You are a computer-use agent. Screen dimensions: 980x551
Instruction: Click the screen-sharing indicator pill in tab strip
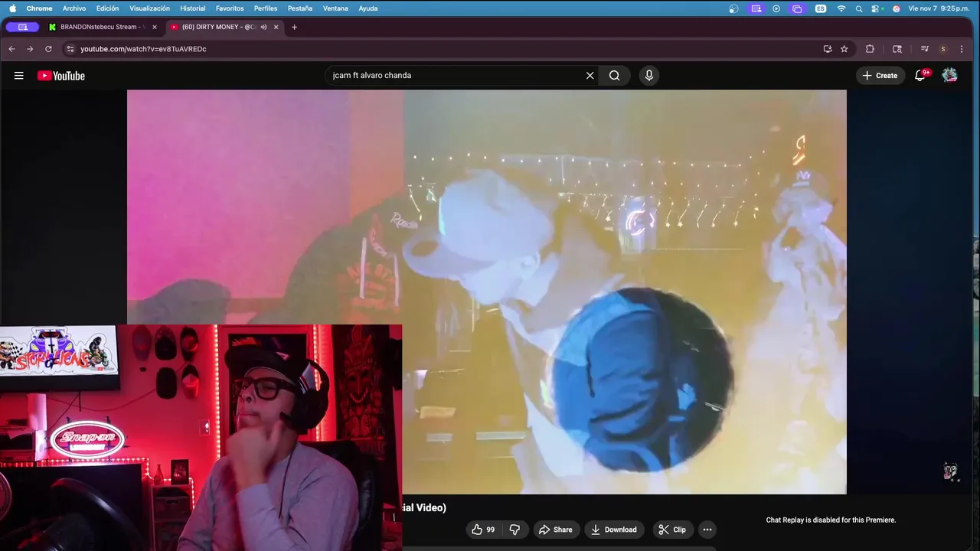(x=22, y=27)
